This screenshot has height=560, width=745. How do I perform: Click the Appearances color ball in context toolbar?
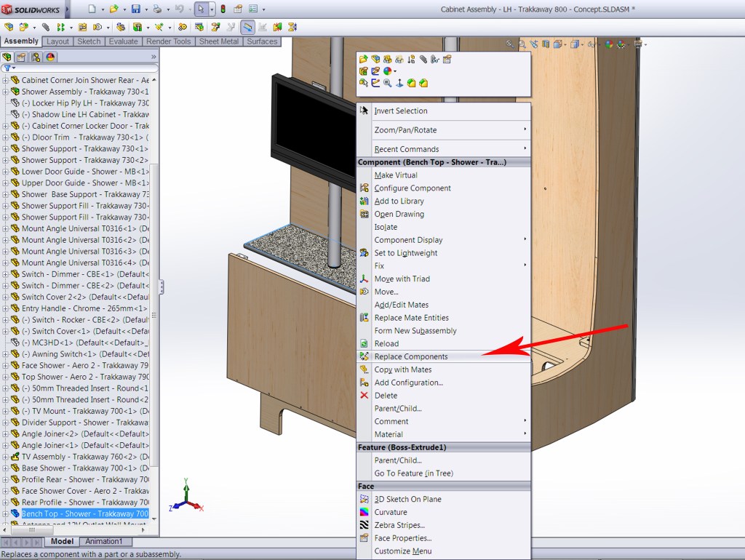coord(387,71)
